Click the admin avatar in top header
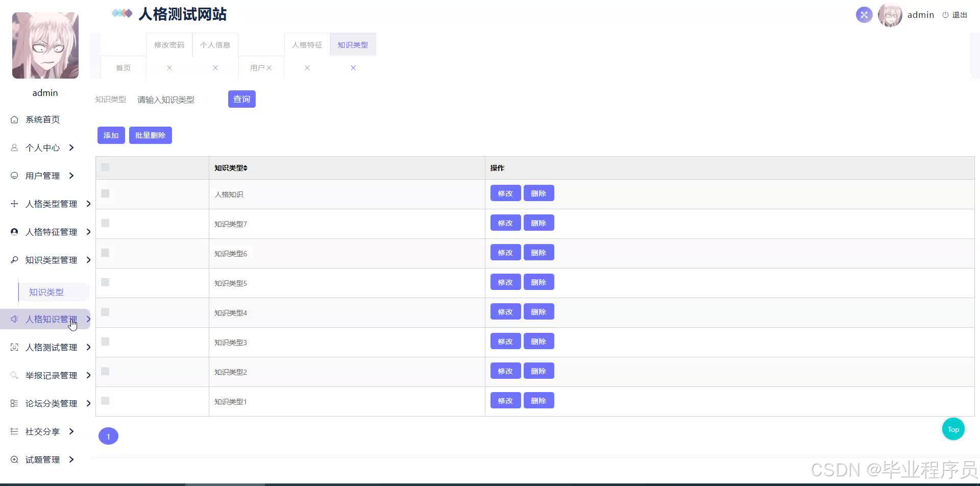 point(890,15)
